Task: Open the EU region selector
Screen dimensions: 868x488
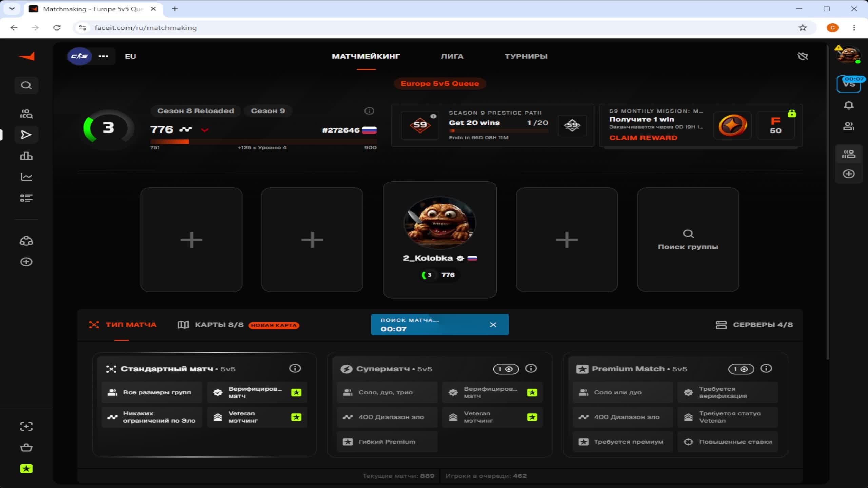Action: click(131, 56)
